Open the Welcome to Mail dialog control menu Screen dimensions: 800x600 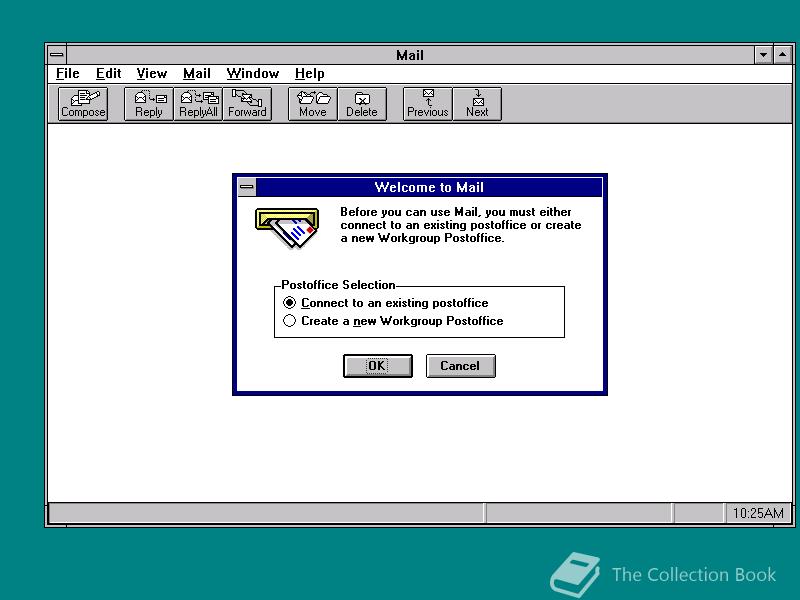247,187
